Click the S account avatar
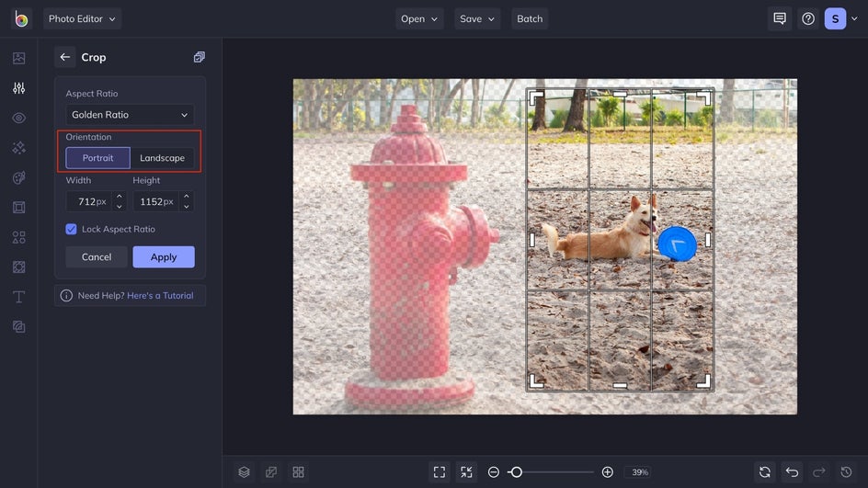This screenshot has width=868, height=488. (835, 18)
